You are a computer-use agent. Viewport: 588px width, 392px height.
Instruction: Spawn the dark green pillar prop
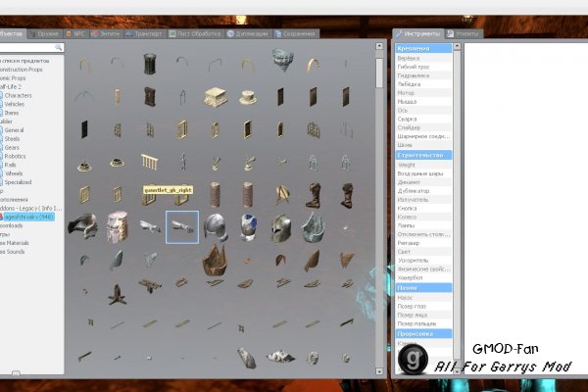[x=150, y=64]
